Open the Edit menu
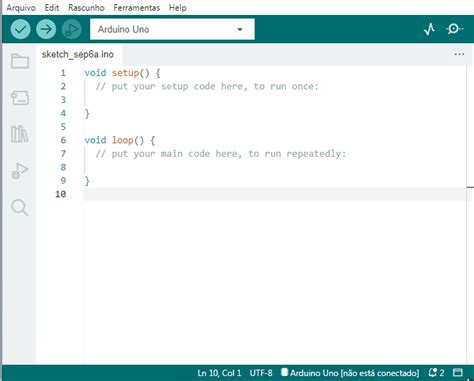 [x=52, y=8]
